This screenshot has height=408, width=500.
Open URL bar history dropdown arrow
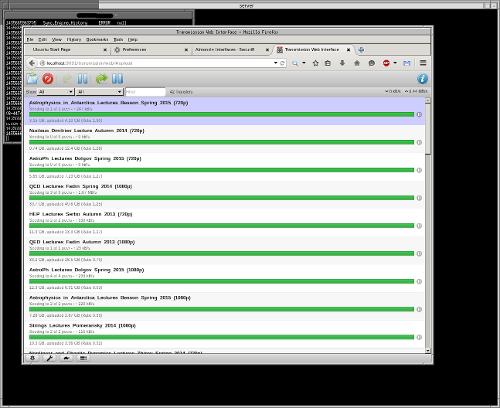tap(276, 63)
